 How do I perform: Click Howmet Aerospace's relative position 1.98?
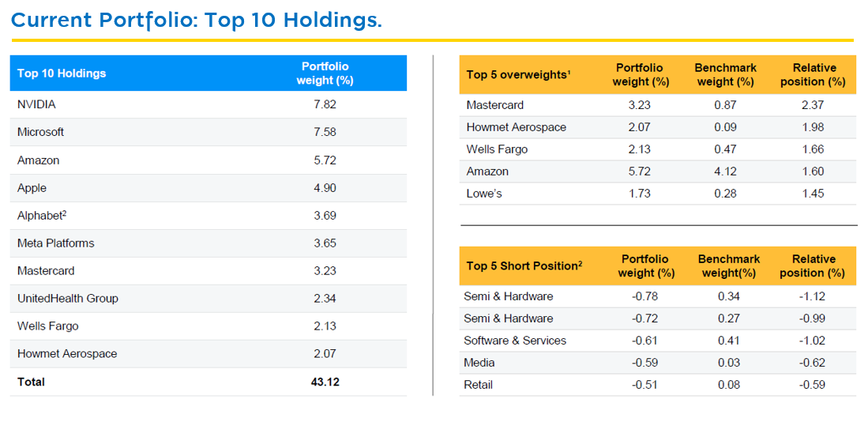812,127
